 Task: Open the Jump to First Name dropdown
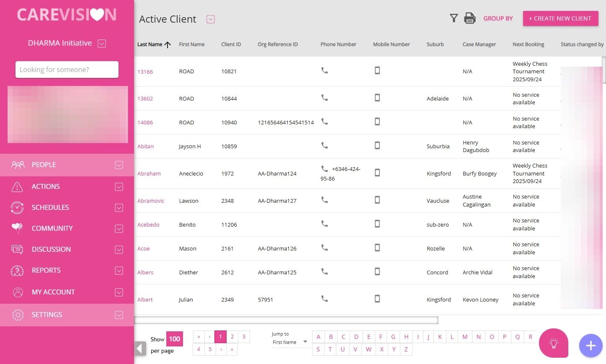[290, 342]
